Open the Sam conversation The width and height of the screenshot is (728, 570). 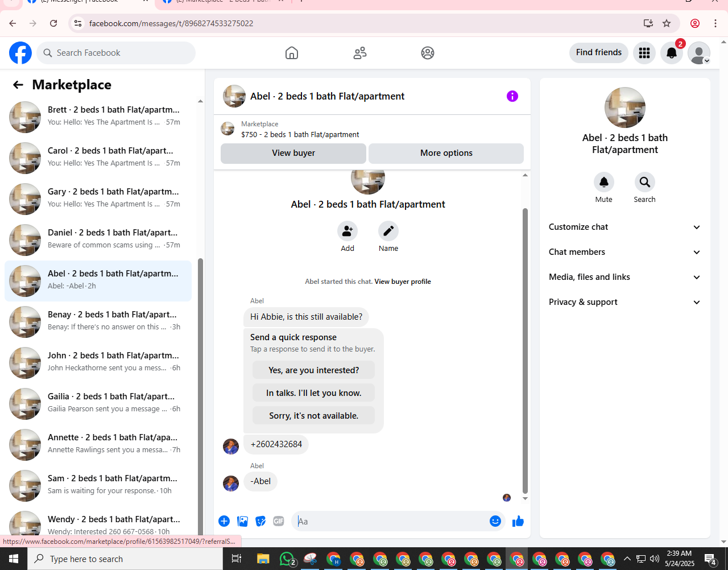click(x=98, y=486)
